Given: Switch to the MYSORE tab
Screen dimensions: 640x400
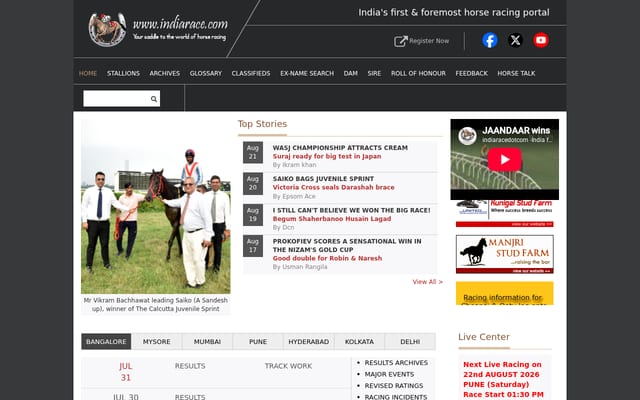Looking at the screenshot, I should pos(157,342).
